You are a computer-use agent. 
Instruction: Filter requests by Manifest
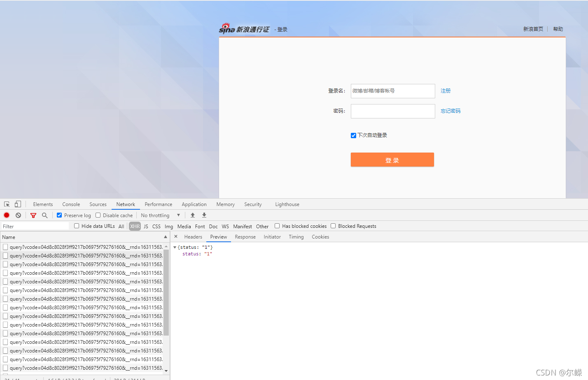point(243,226)
